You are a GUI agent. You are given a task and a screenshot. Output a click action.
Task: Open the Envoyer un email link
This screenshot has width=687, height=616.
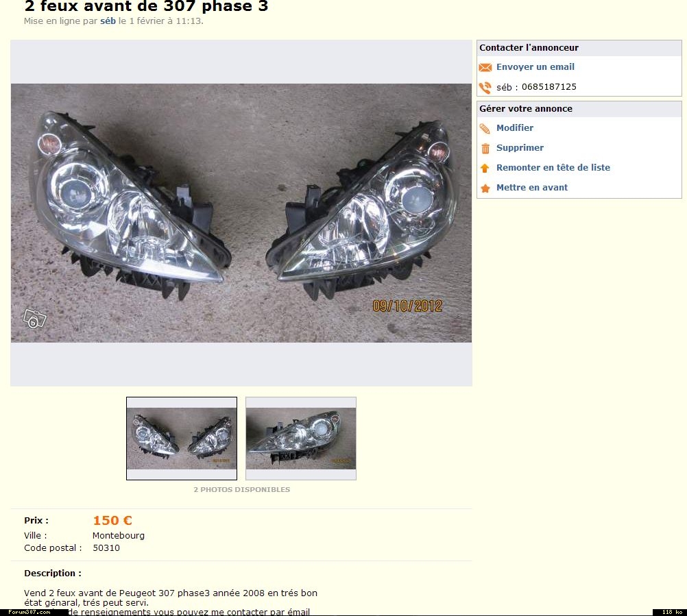coord(535,67)
